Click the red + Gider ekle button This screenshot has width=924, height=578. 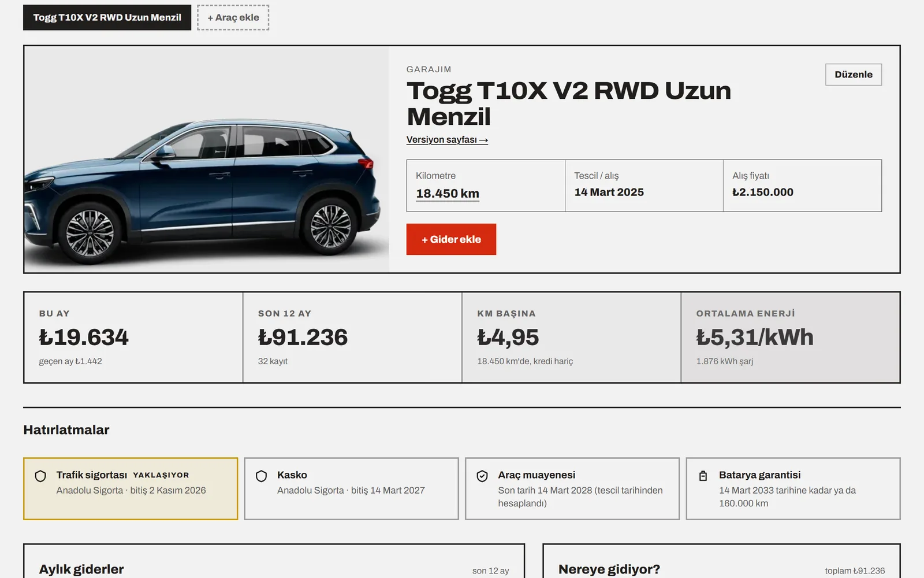point(451,239)
